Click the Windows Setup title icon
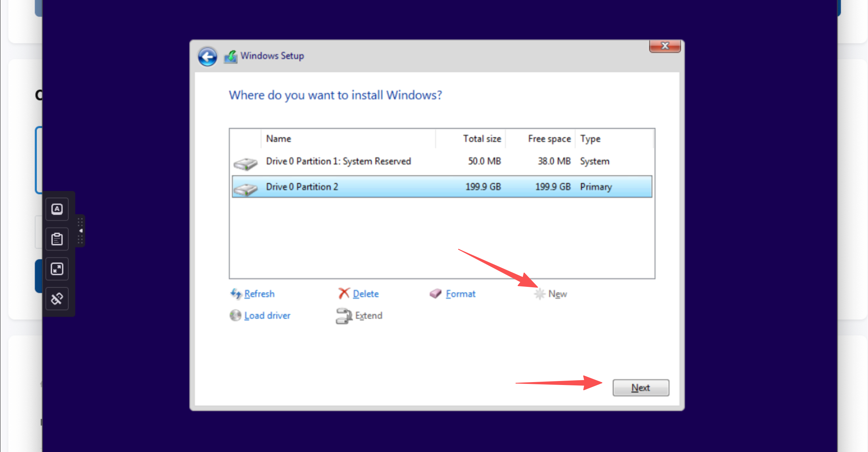The width and height of the screenshot is (868, 452). (x=231, y=56)
